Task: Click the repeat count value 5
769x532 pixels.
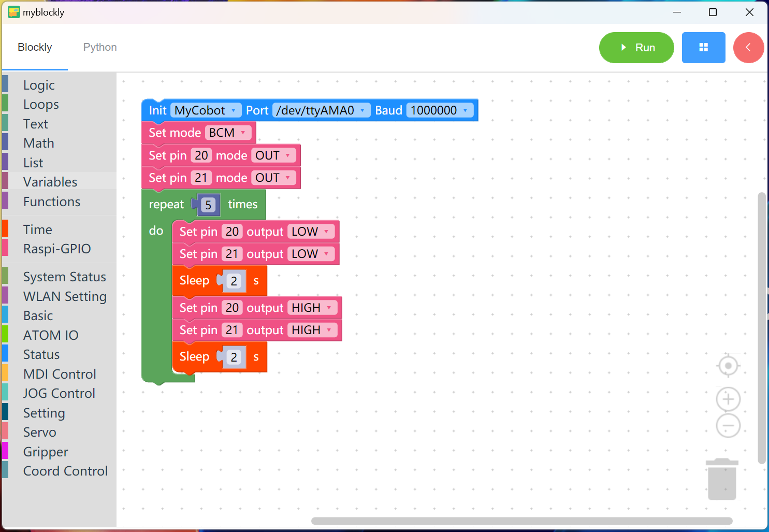Action: [x=208, y=205]
